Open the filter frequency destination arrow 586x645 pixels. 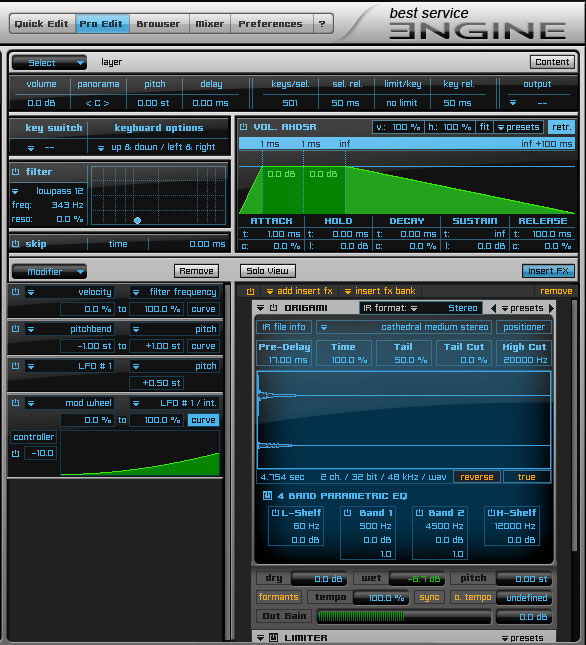[x=136, y=292]
